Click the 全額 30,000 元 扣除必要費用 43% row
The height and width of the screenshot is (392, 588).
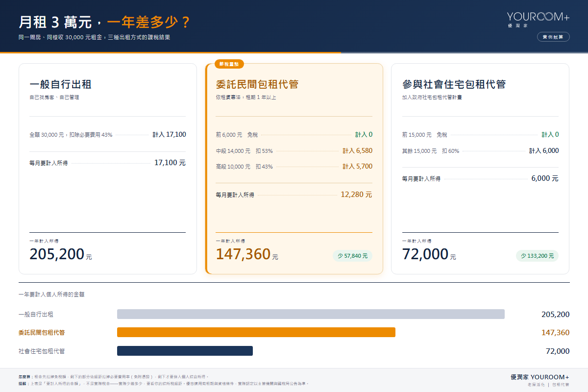click(x=108, y=135)
